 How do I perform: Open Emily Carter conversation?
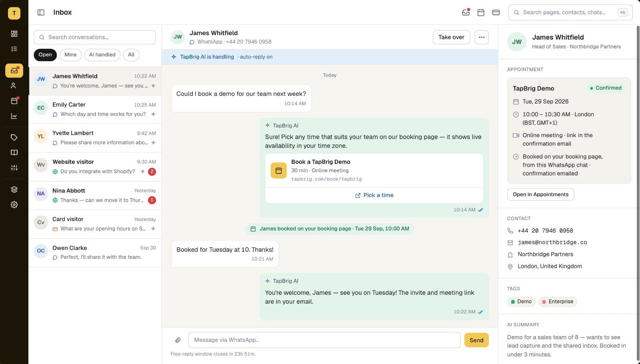95,109
